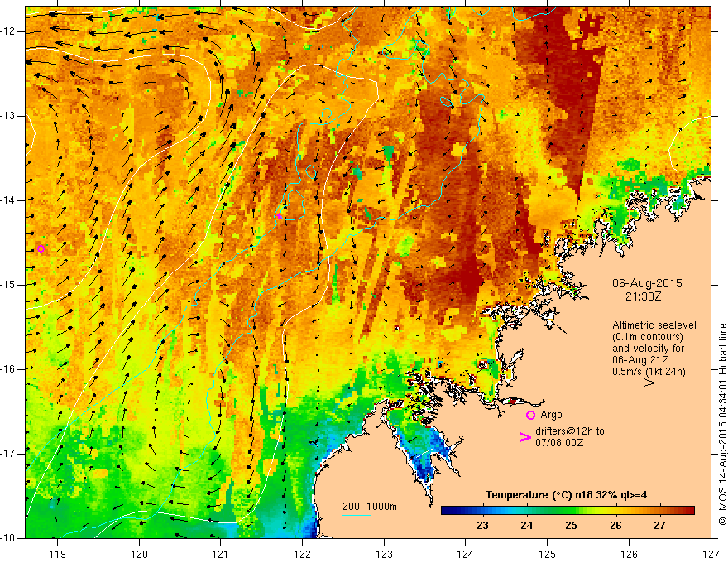Screen dimensions: 728x563
Task: Click the color bar tick label 26
Action: coord(615,526)
